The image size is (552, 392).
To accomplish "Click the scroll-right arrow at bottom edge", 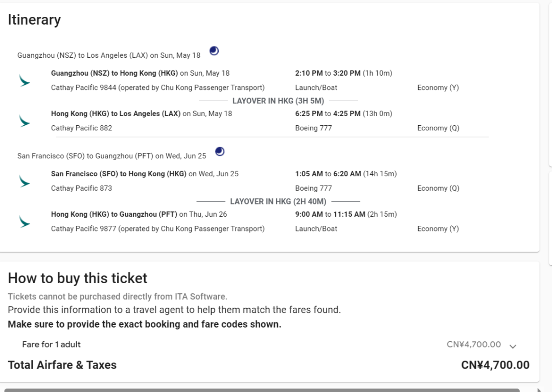I will pyautogui.click(x=540, y=390).
